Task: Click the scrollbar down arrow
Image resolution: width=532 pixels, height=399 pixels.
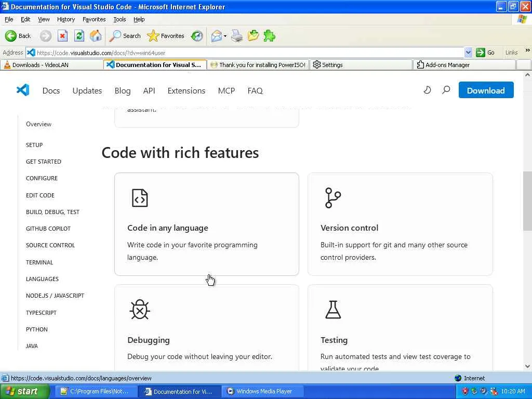Action: (x=527, y=366)
